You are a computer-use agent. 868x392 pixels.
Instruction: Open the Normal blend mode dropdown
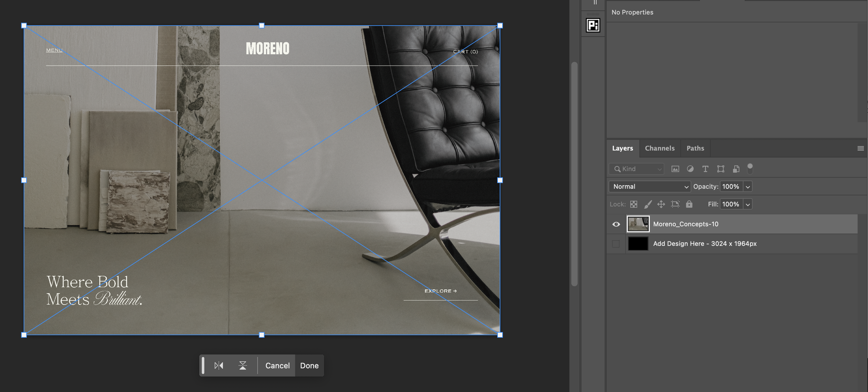[649, 187]
